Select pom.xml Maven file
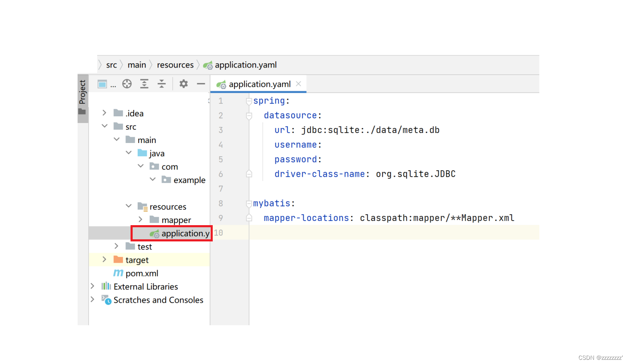 (x=142, y=274)
